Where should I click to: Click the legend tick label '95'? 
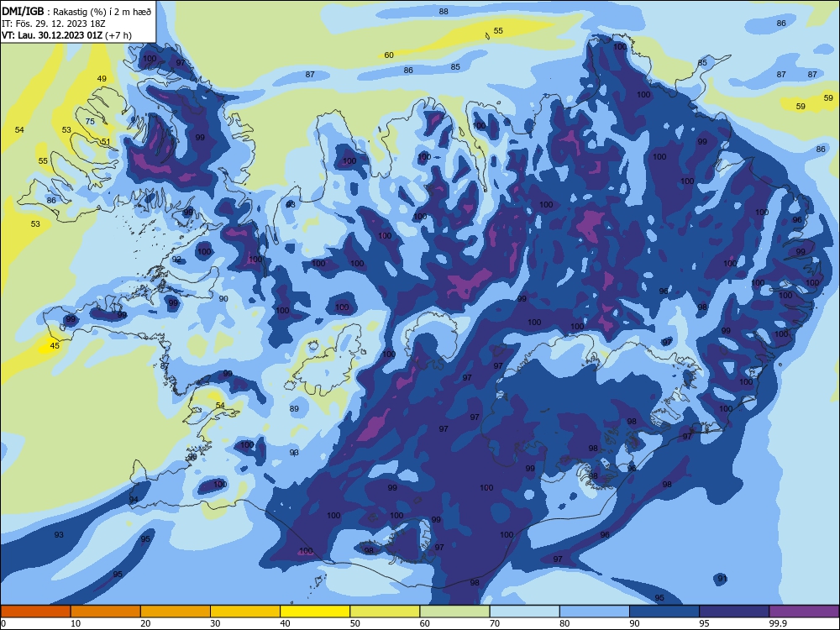tap(704, 623)
